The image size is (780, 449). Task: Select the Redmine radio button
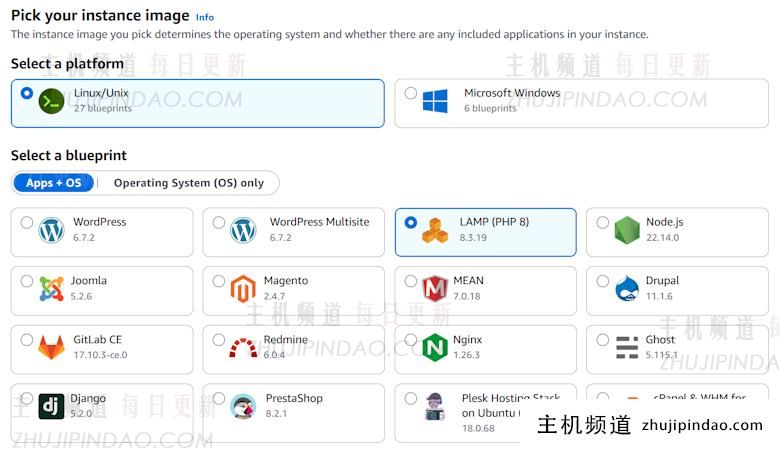coord(218,340)
